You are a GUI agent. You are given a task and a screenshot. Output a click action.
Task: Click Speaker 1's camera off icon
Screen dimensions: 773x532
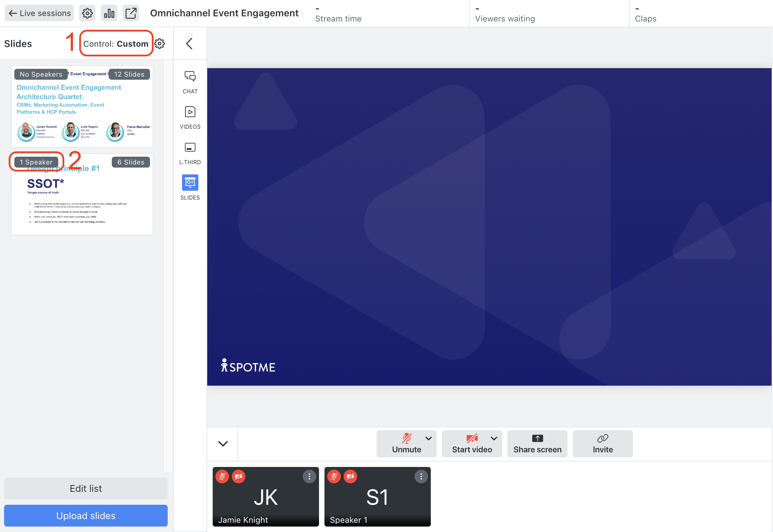(350, 476)
